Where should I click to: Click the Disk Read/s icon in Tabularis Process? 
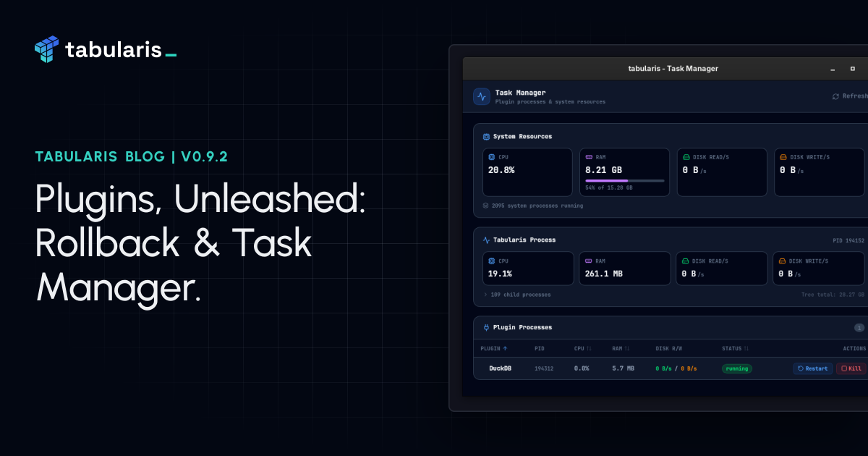pos(686,261)
